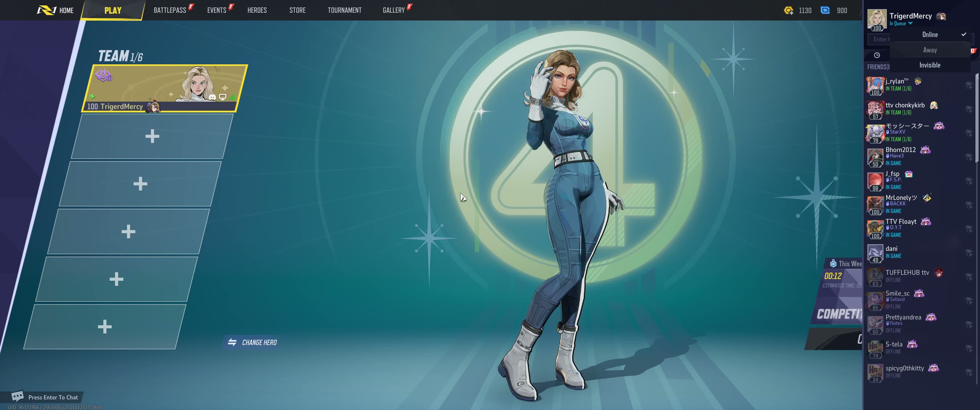Image resolution: width=980 pixels, height=410 pixels.
Task: Click the blue currency icon
Action: [x=825, y=10]
